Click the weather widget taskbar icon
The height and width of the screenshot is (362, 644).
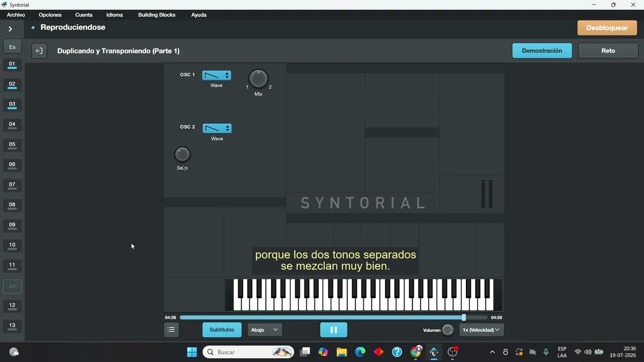pos(14,352)
